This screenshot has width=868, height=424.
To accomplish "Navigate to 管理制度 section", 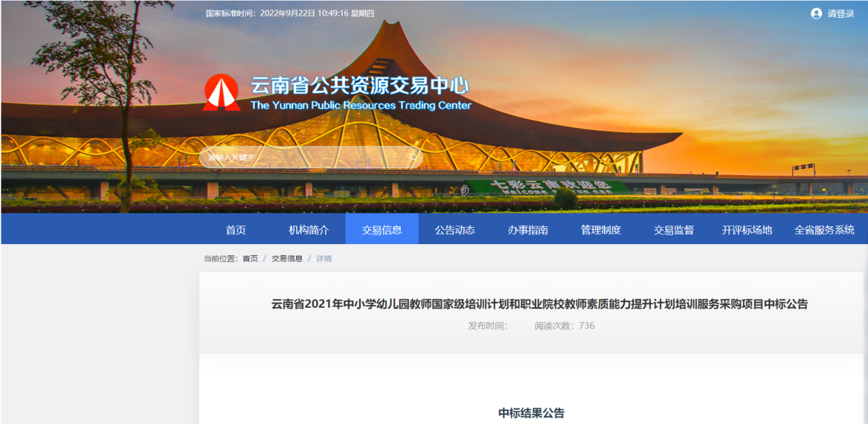I will point(601,230).
